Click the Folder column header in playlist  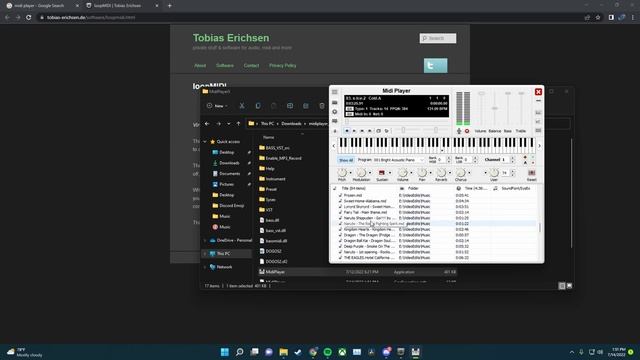[413, 189]
